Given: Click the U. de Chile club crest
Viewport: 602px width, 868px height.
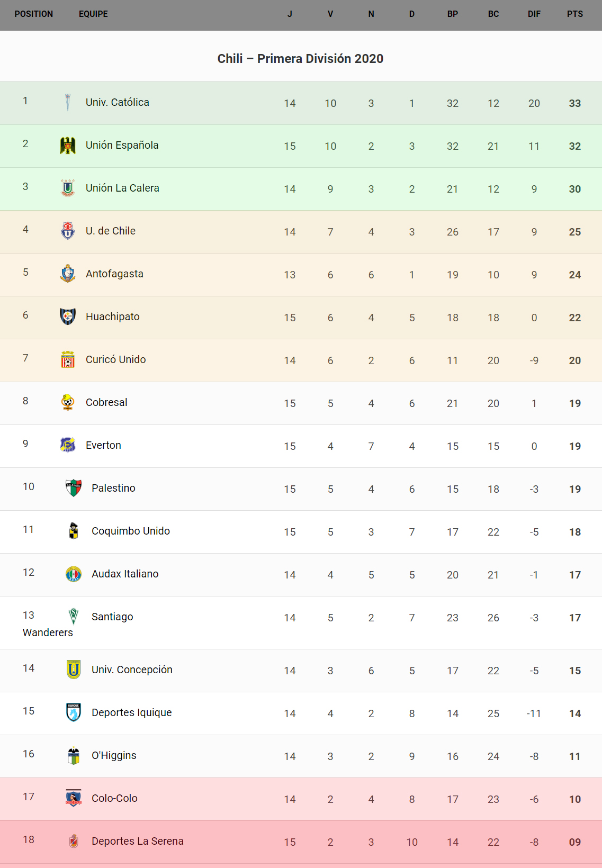Looking at the screenshot, I should click(68, 231).
